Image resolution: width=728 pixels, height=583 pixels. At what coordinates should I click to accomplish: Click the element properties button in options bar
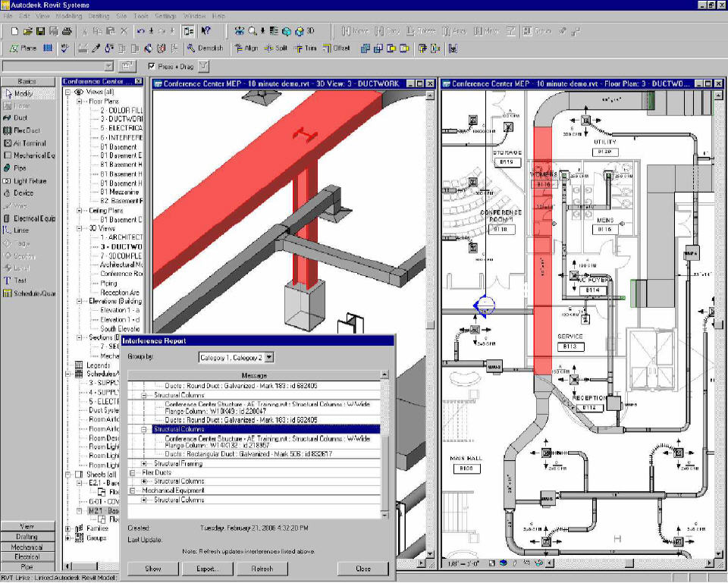point(127,67)
